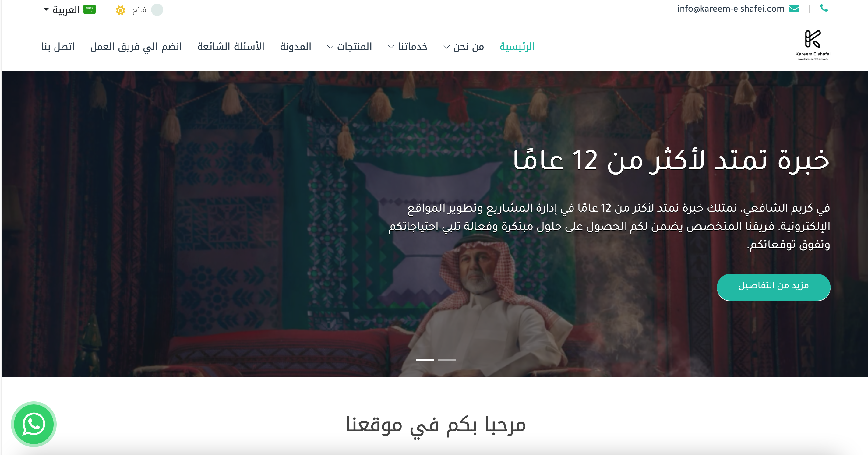Select the first carousel slide indicator
This screenshot has height=455, width=868.
[x=425, y=360]
